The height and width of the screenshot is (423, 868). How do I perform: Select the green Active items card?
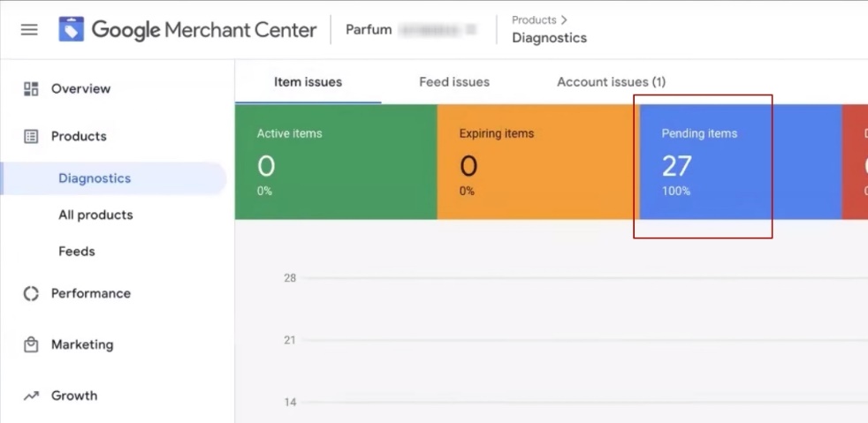click(x=336, y=162)
